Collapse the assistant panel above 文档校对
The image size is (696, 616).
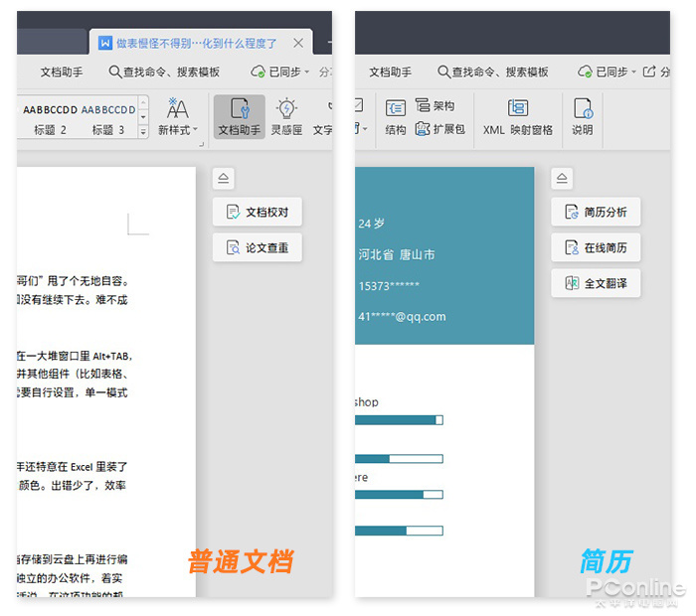(x=224, y=179)
